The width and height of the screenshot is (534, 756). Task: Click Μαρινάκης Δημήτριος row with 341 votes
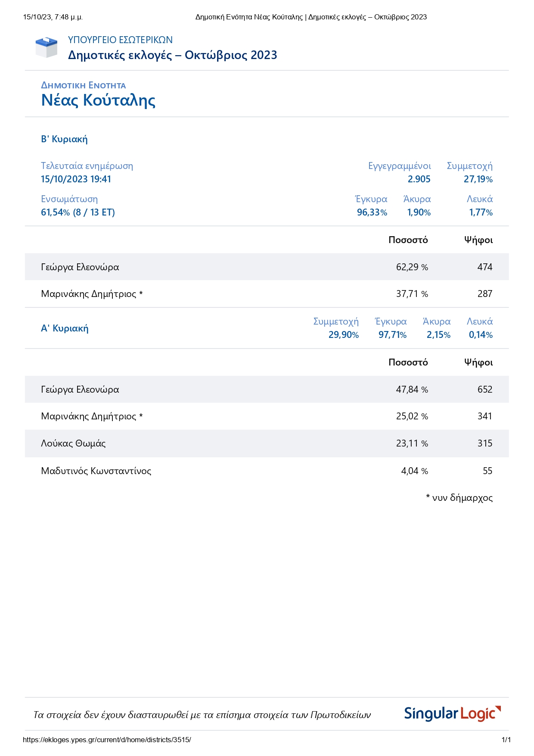click(x=267, y=416)
